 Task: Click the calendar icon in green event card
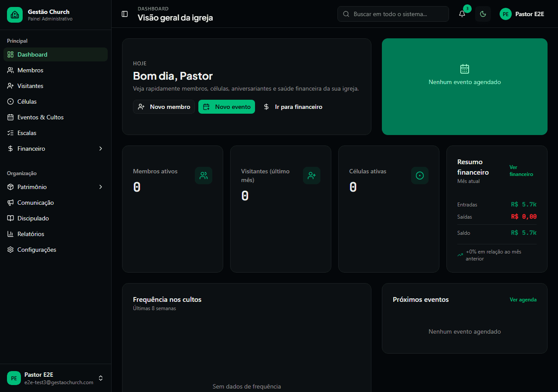point(465,69)
